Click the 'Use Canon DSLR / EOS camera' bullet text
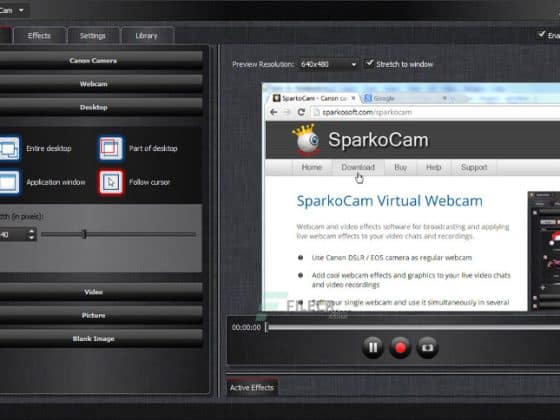560x420 pixels. (391, 258)
